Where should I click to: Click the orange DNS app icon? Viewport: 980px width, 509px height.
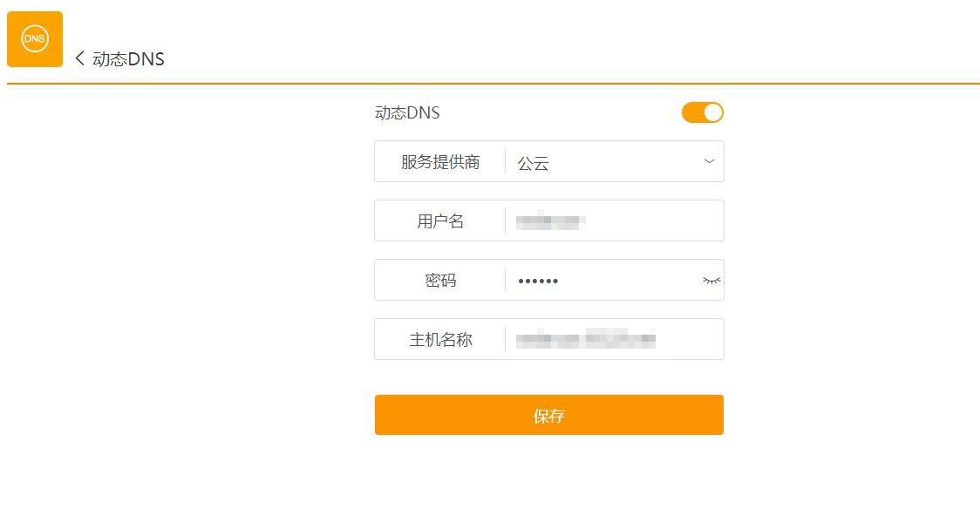click(x=35, y=38)
